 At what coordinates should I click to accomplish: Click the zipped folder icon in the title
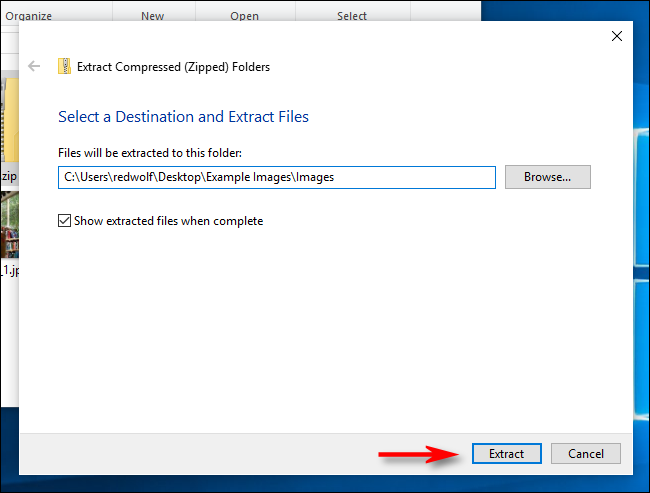[65, 67]
